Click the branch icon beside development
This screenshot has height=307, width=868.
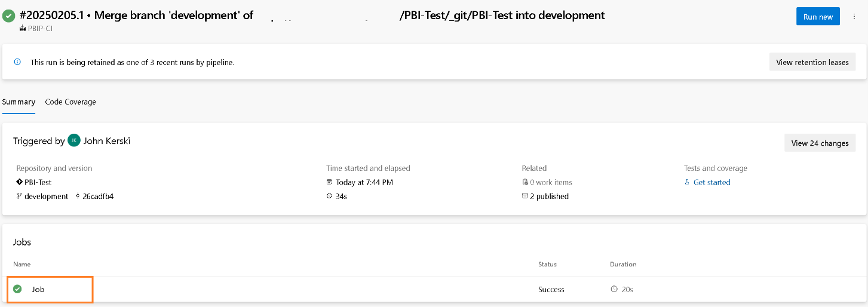click(20, 197)
